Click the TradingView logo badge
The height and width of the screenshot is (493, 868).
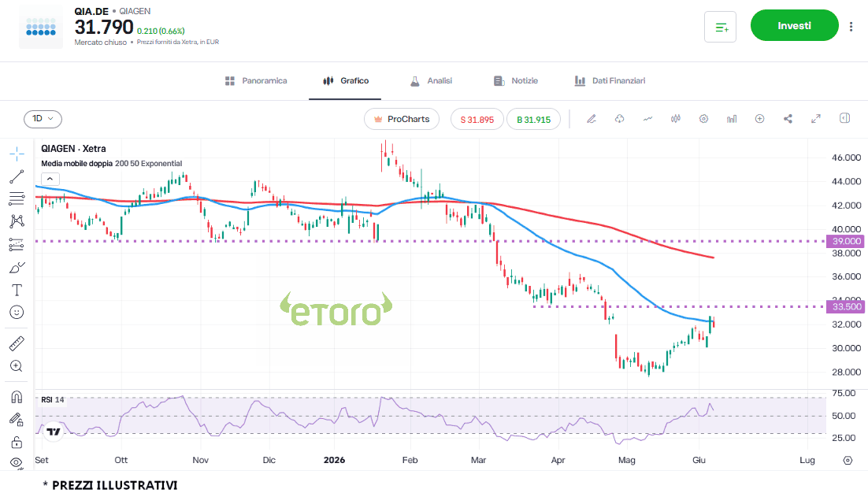click(54, 432)
